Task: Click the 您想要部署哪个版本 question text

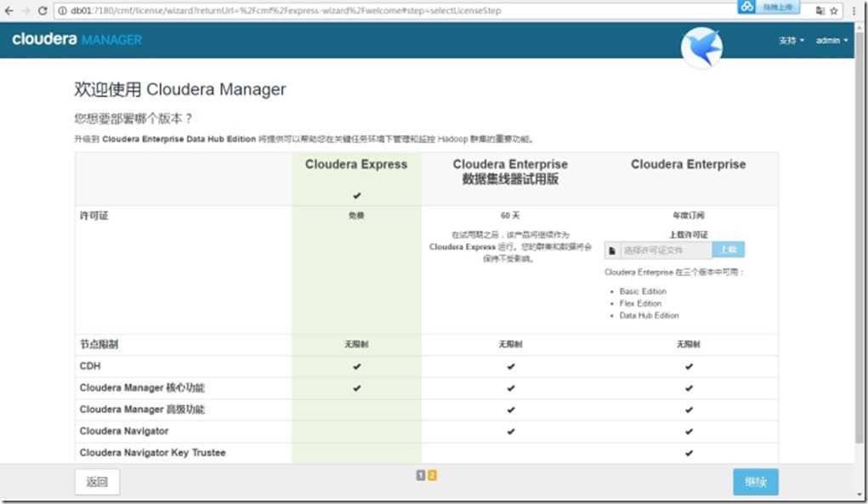Action: pyautogui.click(x=133, y=118)
